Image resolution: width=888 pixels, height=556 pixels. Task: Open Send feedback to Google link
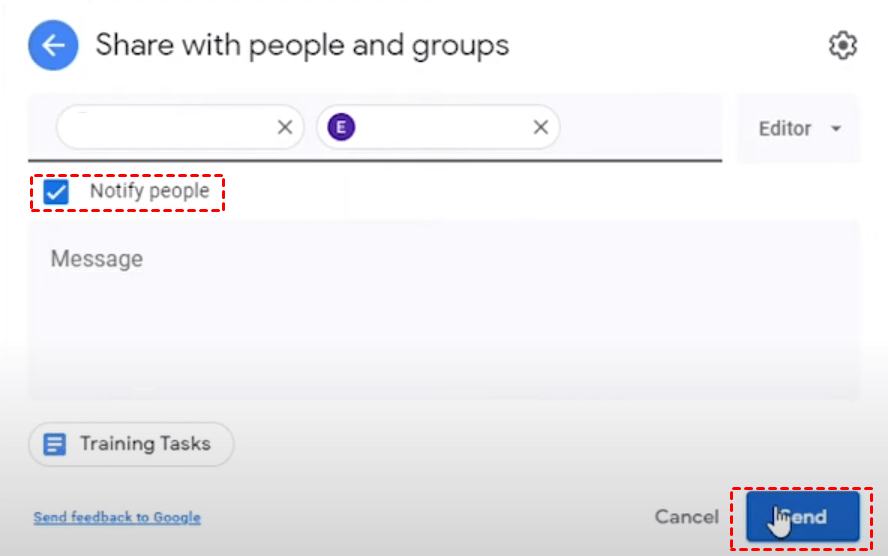pyautogui.click(x=117, y=517)
